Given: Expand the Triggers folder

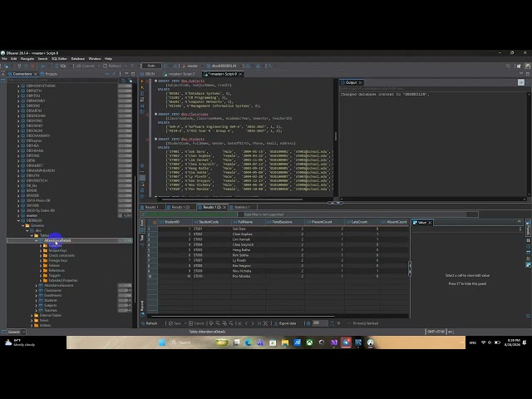Looking at the screenshot, I should click(x=41, y=275).
